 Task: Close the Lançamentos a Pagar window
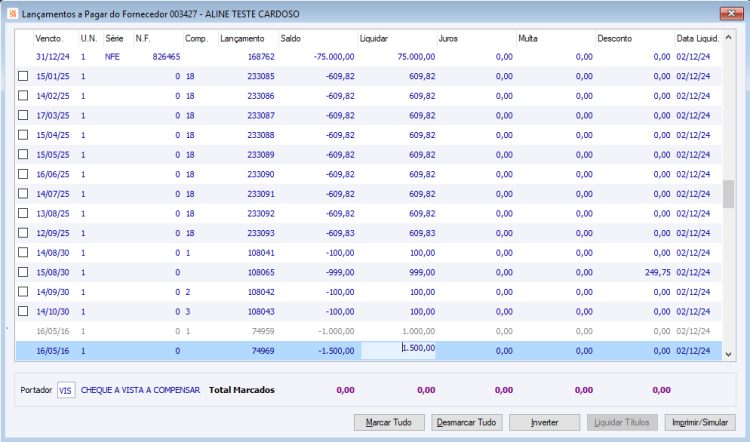point(731,13)
